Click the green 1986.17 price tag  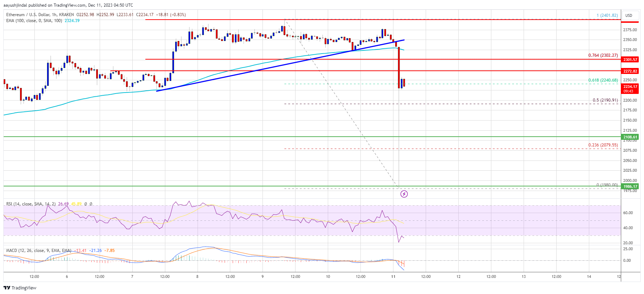click(630, 186)
